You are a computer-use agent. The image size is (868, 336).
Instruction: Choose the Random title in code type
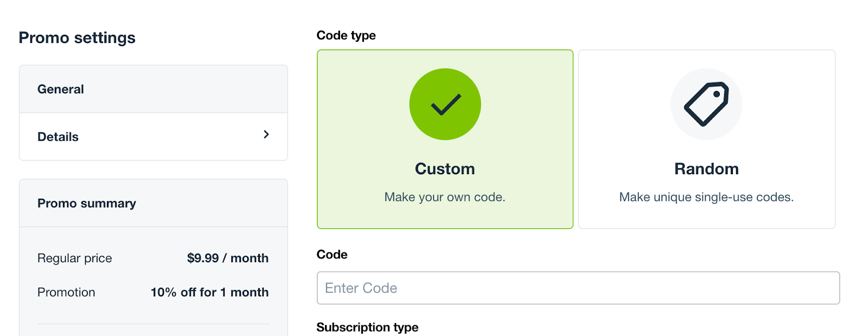click(706, 169)
